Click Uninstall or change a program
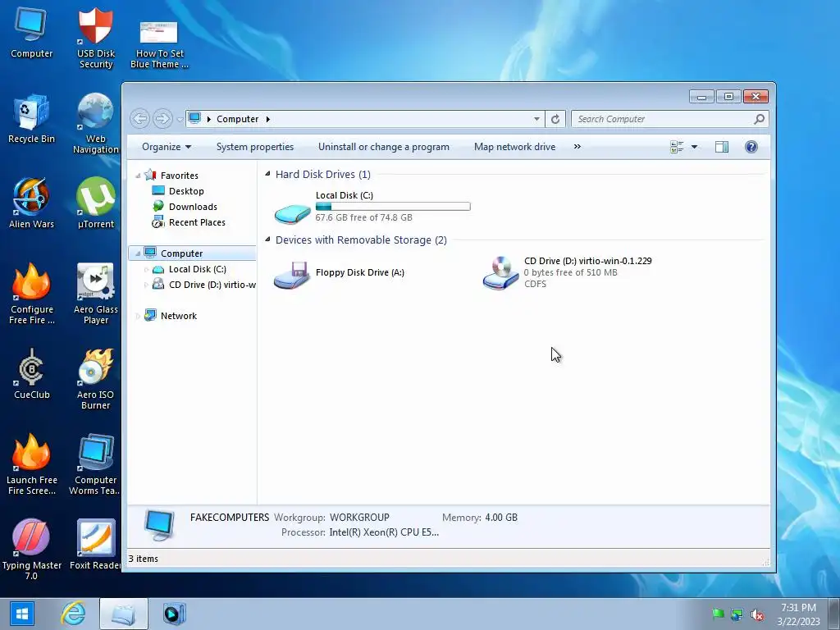This screenshot has height=630, width=840. click(x=384, y=147)
